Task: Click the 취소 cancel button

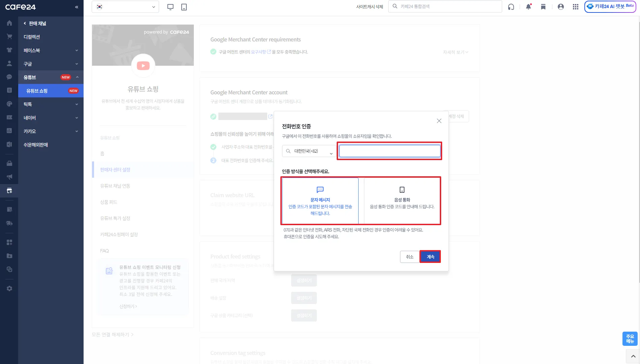Action: point(409,257)
